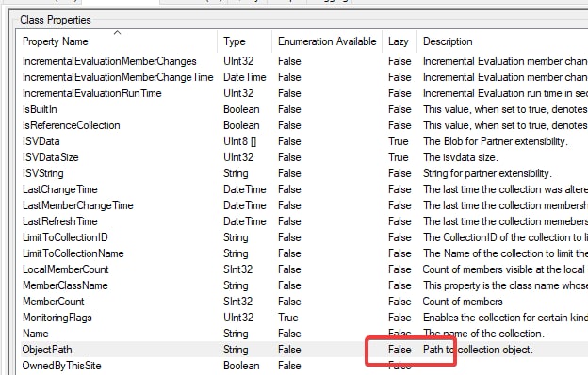Click 'Count of members' description for MemberCount
Screen dimensions: 588x375
click(463, 302)
